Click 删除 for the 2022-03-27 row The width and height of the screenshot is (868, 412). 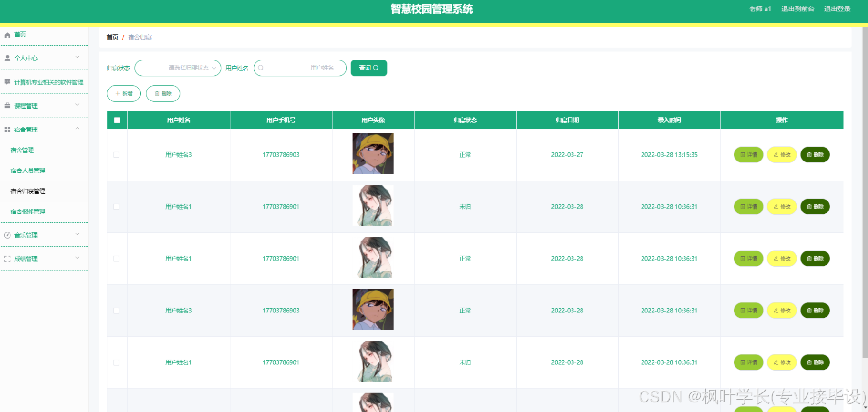(x=815, y=155)
